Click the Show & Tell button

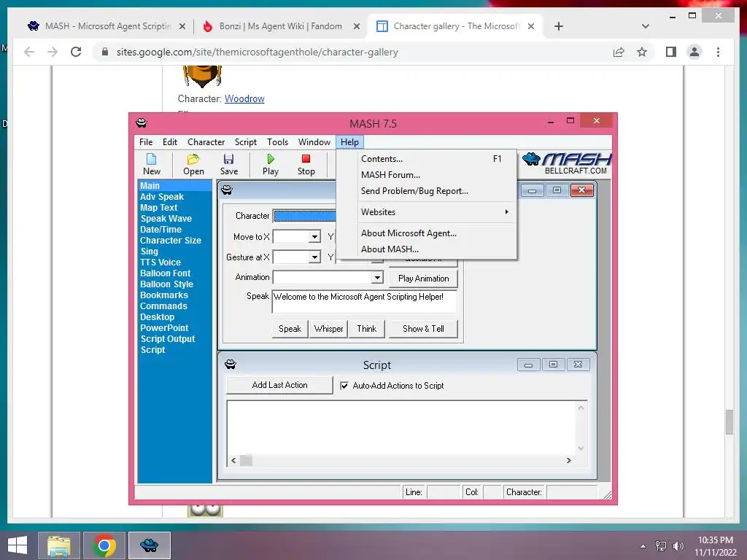[x=423, y=329]
